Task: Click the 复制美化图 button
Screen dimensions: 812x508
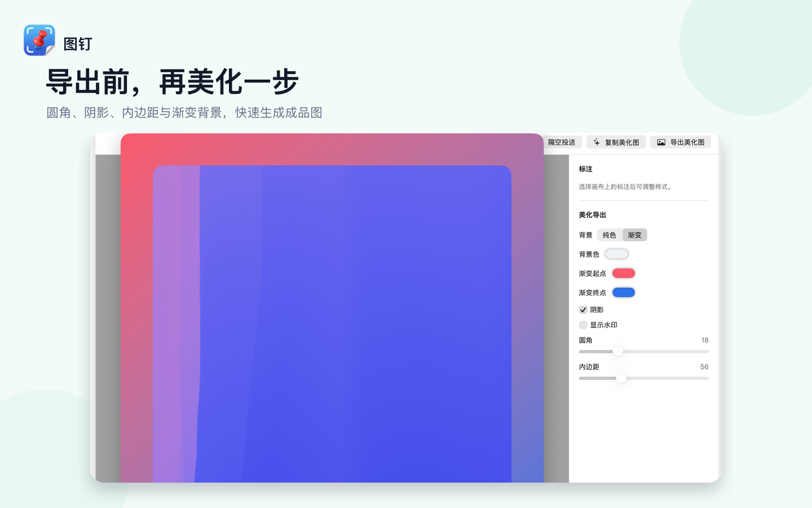Action: click(x=616, y=142)
